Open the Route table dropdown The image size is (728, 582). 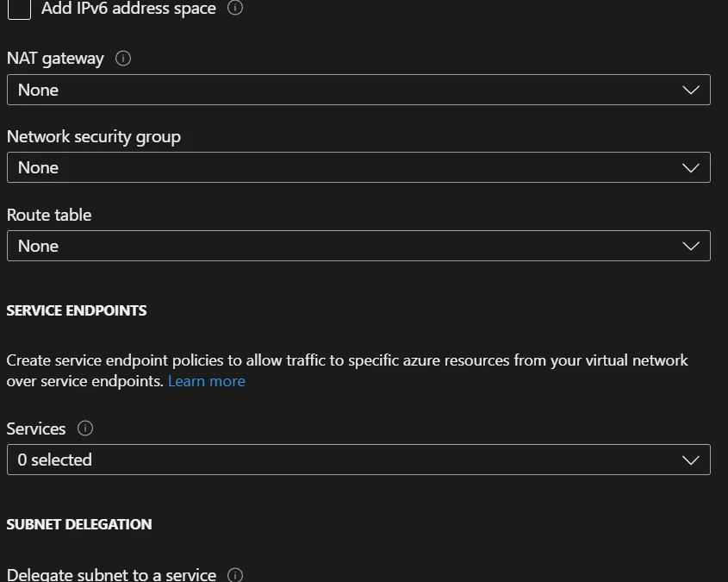coord(358,246)
